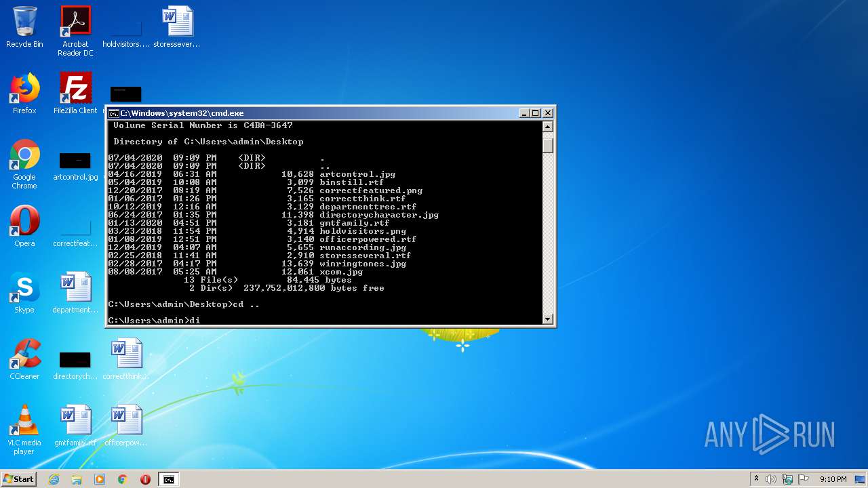Image resolution: width=868 pixels, height=488 pixels.
Task: Select the department Word document icon
Action: point(75,293)
